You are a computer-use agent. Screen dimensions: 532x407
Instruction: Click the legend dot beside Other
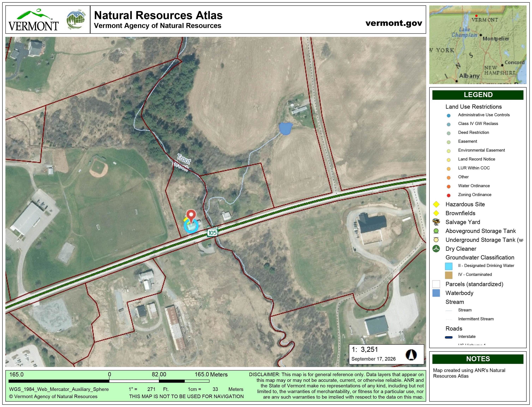click(x=449, y=178)
